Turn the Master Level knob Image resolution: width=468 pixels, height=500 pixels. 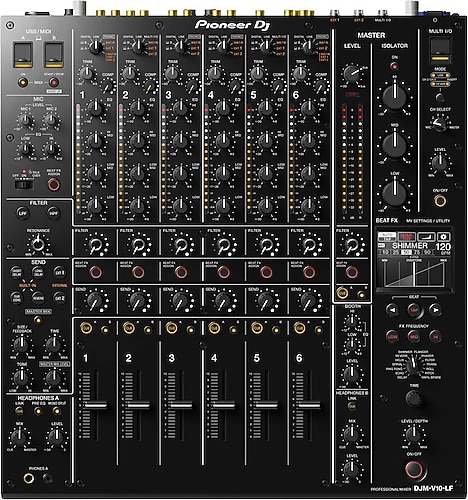pyautogui.click(x=351, y=74)
